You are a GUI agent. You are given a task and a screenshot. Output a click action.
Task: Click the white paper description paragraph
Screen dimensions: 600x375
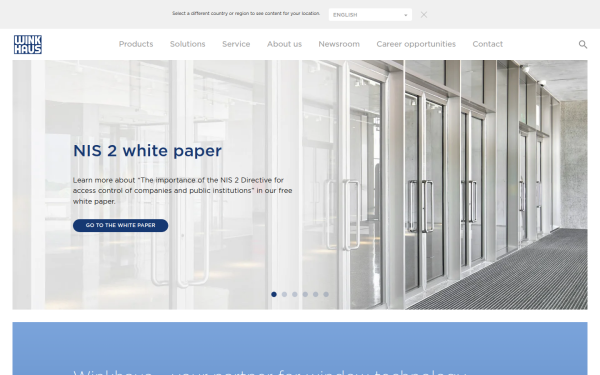183,191
